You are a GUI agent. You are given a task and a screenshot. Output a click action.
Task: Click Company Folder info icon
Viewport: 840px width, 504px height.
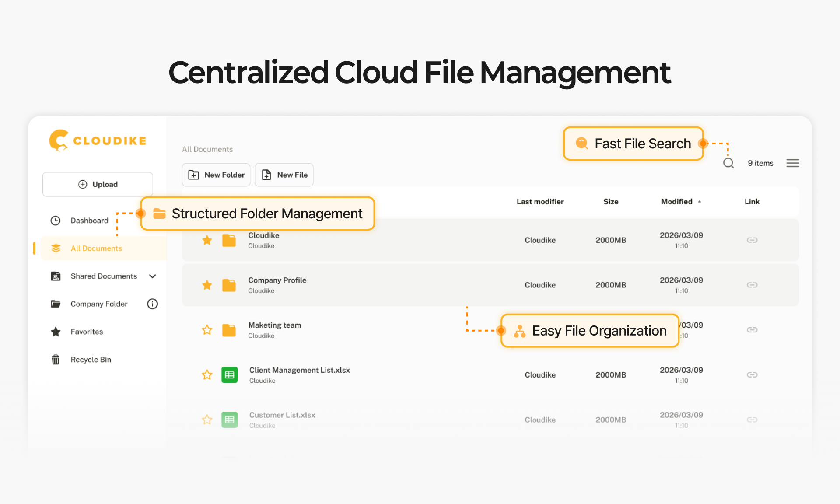click(152, 304)
